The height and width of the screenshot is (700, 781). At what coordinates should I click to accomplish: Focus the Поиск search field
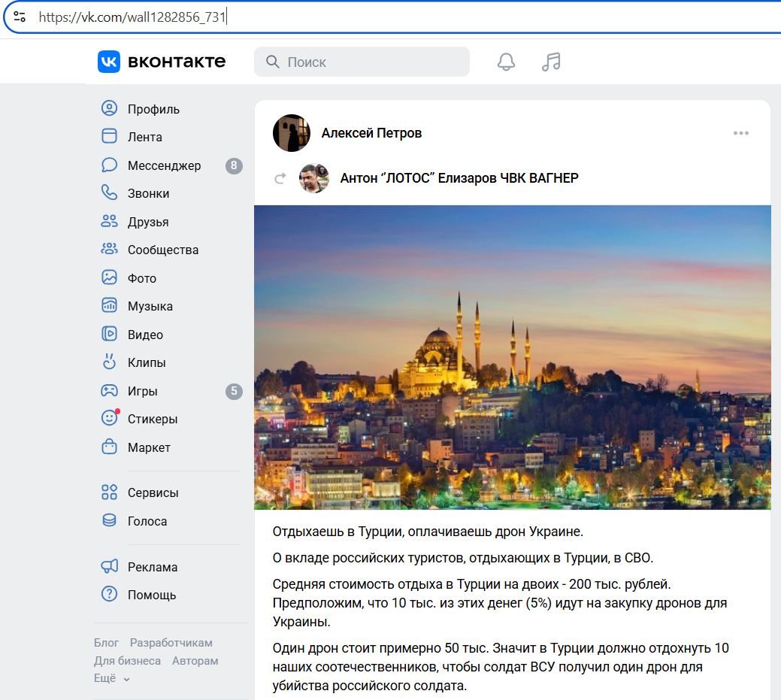tap(372, 62)
